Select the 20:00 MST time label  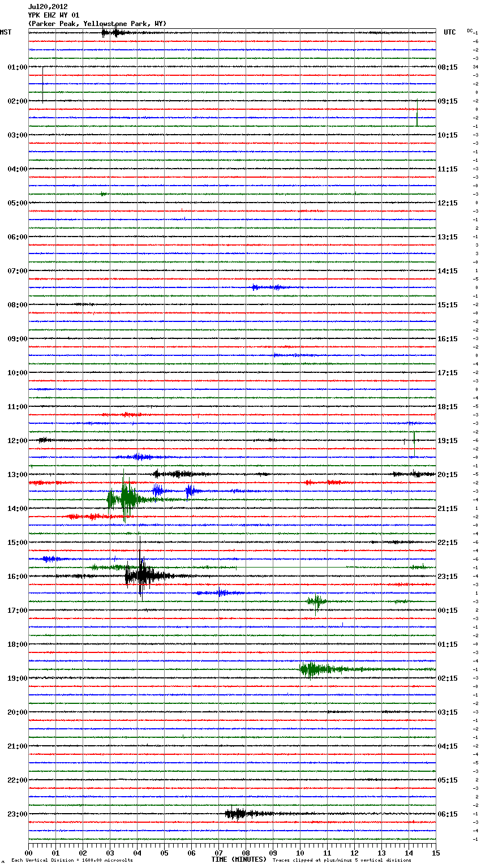pyautogui.click(x=18, y=712)
